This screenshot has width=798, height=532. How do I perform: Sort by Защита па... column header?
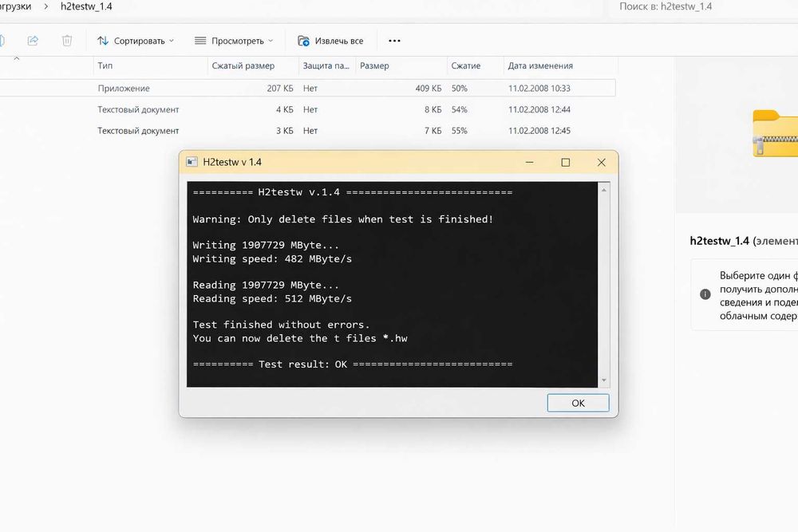326,65
